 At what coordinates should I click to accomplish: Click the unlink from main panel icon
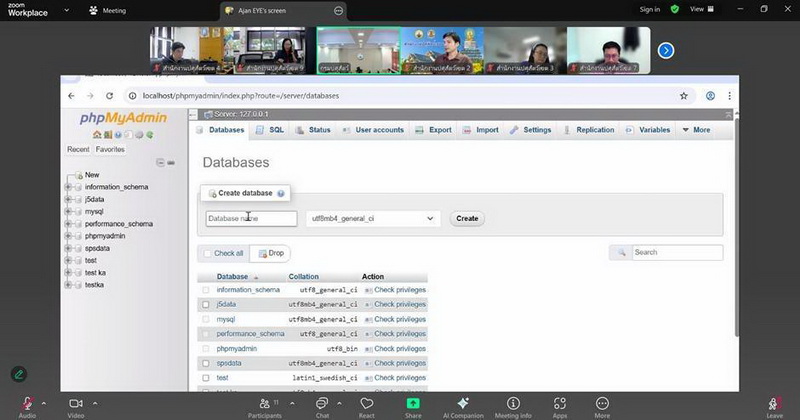[x=171, y=162]
